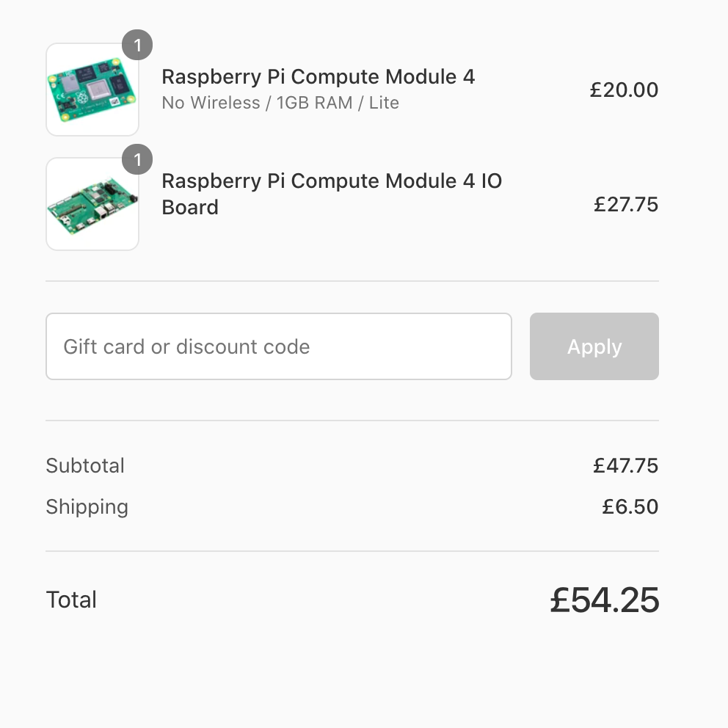
Task: Click the divider line above the Total row
Action: pyautogui.click(x=352, y=551)
